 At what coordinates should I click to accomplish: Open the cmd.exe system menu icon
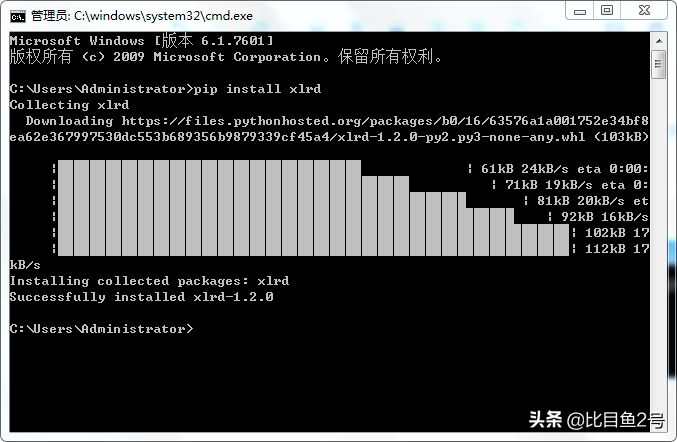(17, 16)
